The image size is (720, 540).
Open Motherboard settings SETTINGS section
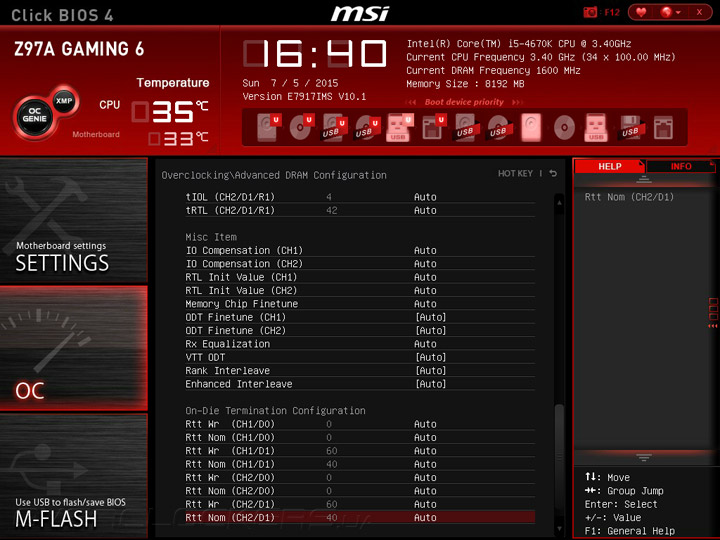pos(73,220)
